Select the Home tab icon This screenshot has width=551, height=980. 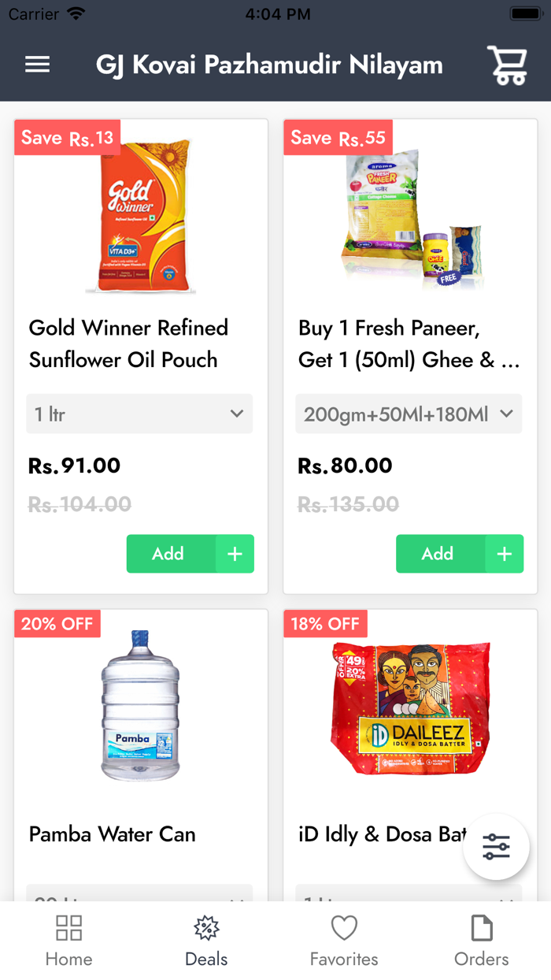pyautogui.click(x=68, y=928)
